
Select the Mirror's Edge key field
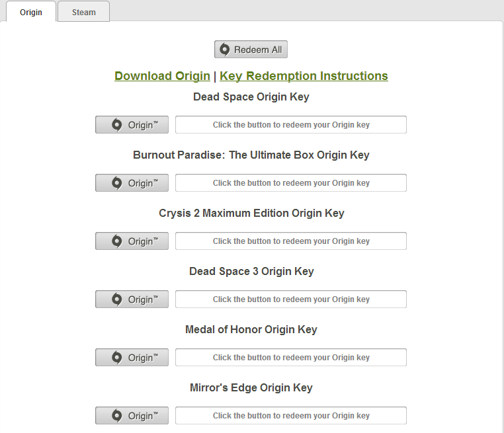click(x=291, y=415)
